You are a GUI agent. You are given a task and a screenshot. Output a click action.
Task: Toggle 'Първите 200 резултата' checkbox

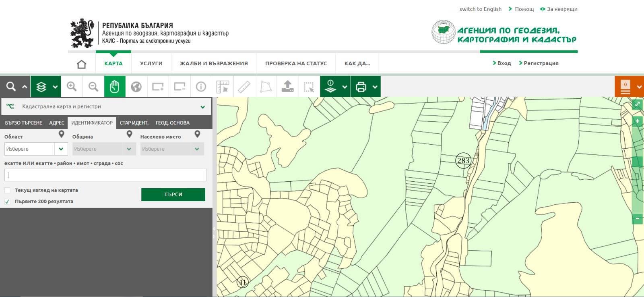coord(7,201)
